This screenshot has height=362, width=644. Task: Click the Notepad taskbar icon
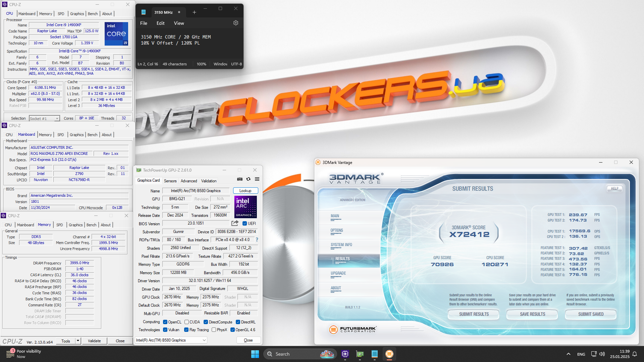(375, 354)
